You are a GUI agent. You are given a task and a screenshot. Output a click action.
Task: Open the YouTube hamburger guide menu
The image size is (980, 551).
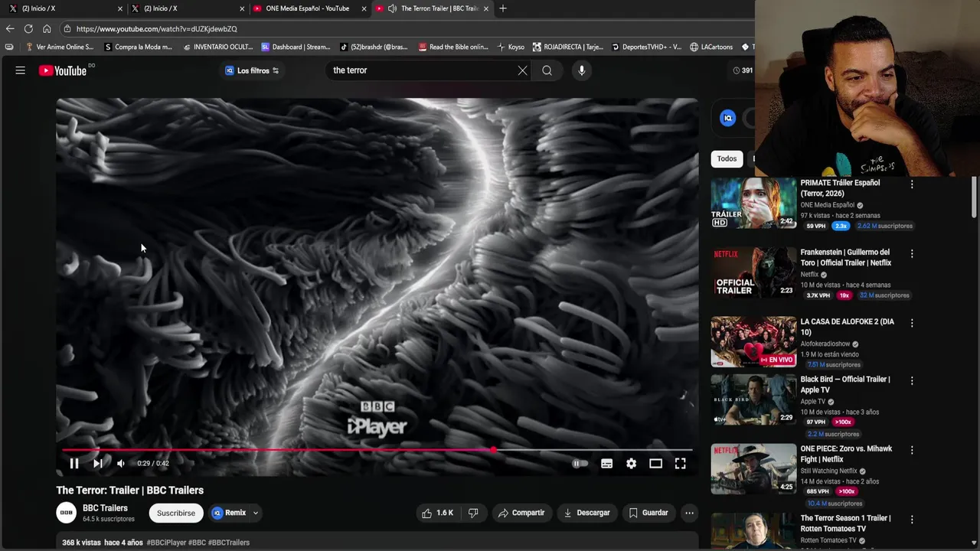(x=21, y=70)
